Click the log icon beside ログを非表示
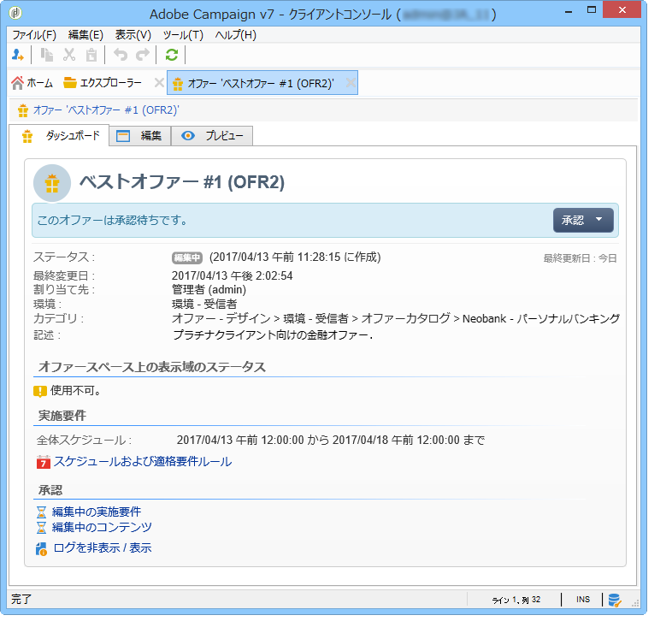Image resolution: width=672 pixels, height=639 pixels. [42, 549]
